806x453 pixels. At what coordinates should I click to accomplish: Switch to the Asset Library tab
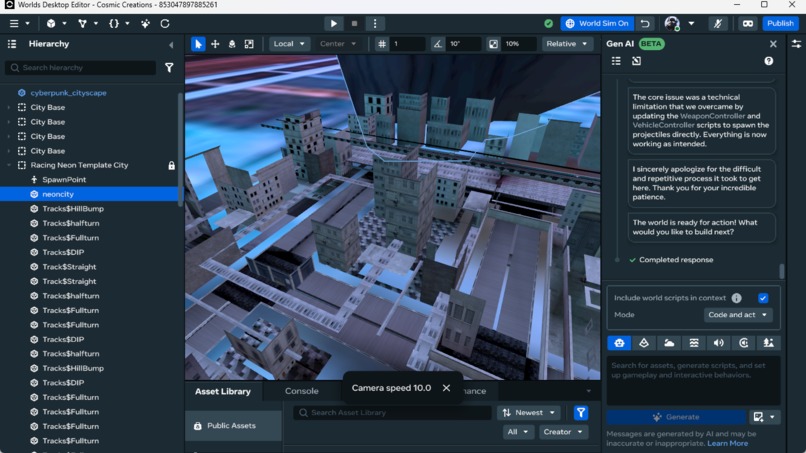223,391
